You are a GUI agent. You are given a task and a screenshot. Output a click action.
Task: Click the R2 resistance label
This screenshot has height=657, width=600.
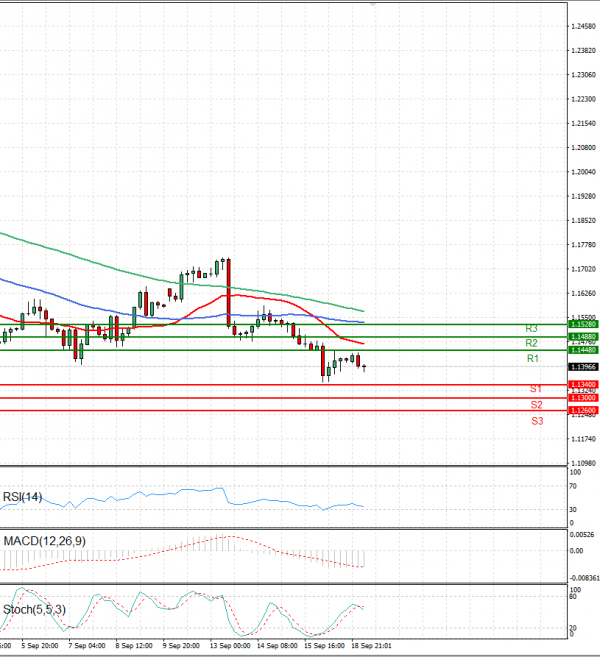click(531, 343)
